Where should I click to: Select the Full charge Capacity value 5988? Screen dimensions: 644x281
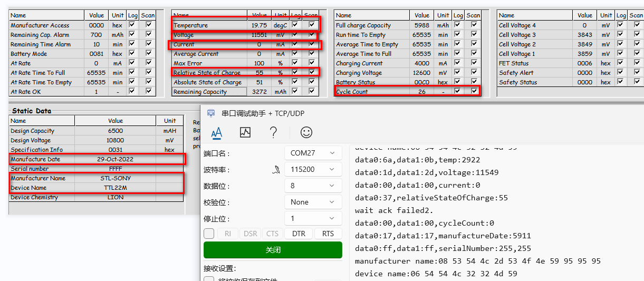[422, 25]
